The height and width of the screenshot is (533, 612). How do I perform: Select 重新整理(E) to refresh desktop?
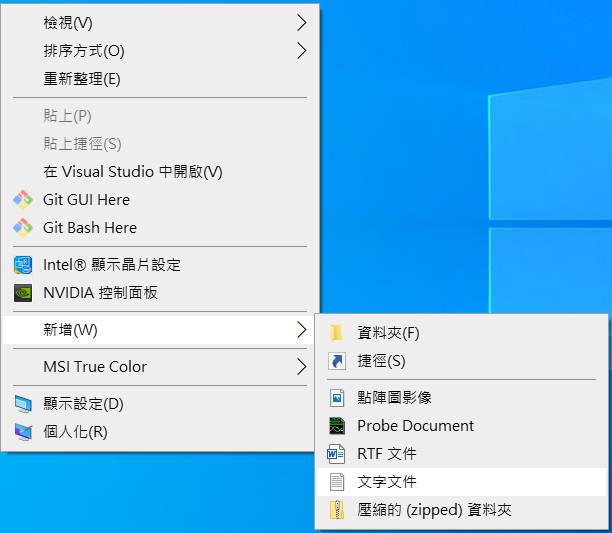(160, 79)
